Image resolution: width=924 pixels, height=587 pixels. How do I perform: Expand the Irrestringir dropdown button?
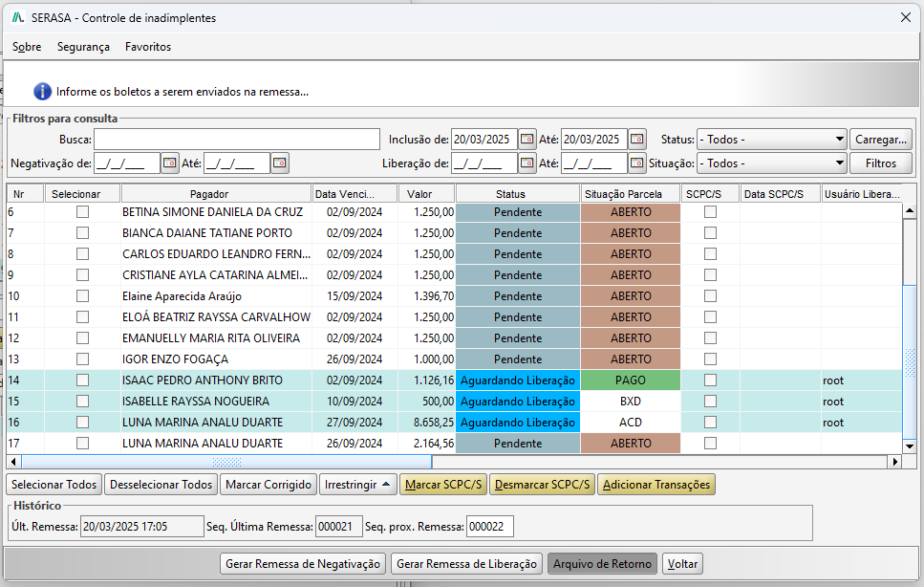click(357, 485)
